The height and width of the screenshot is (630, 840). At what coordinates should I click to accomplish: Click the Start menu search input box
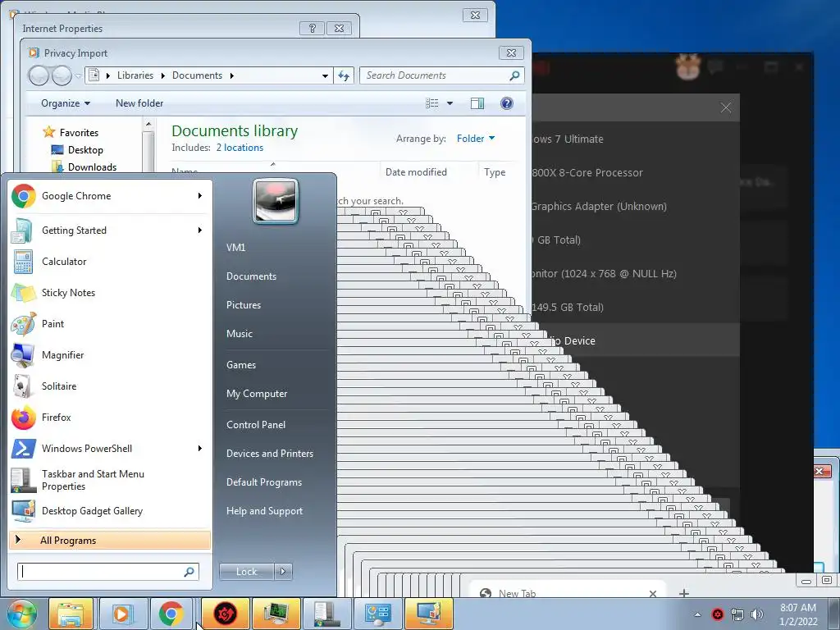108,572
